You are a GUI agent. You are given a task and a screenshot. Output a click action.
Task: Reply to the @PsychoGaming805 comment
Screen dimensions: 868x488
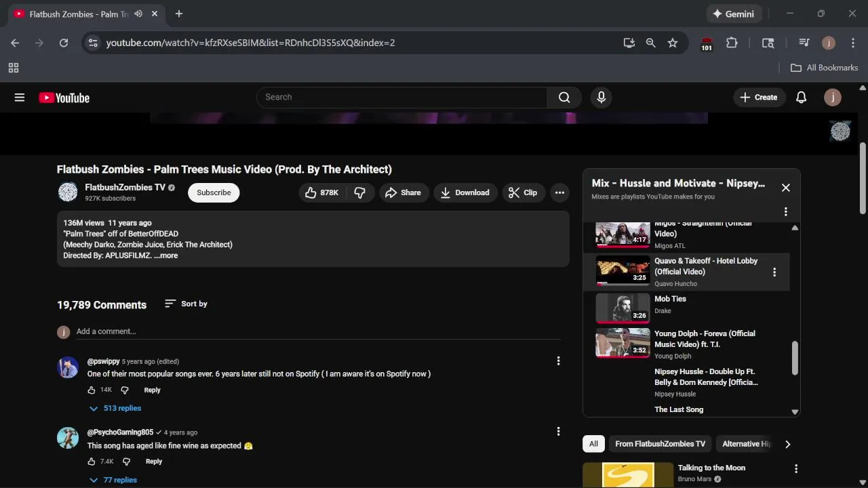[x=154, y=462]
